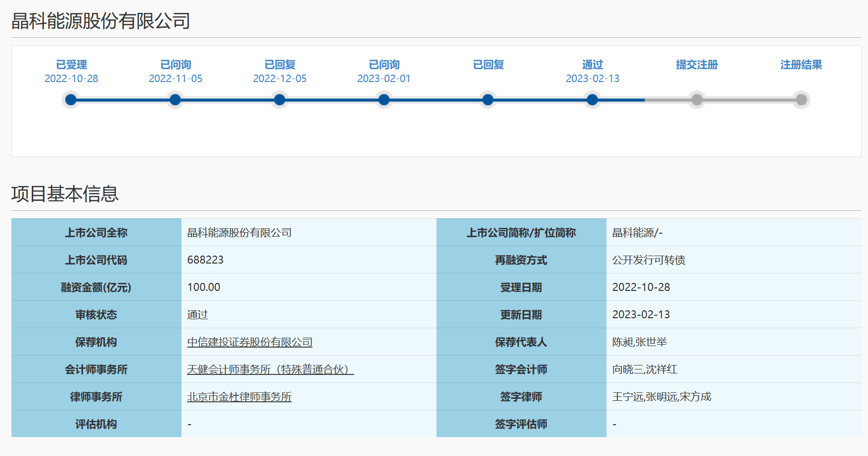The width and height of the screenshot is (868, 456).
Task: Select the 通过 stage label in timeline
Action: pyautogui.click(x=592, y=65)
